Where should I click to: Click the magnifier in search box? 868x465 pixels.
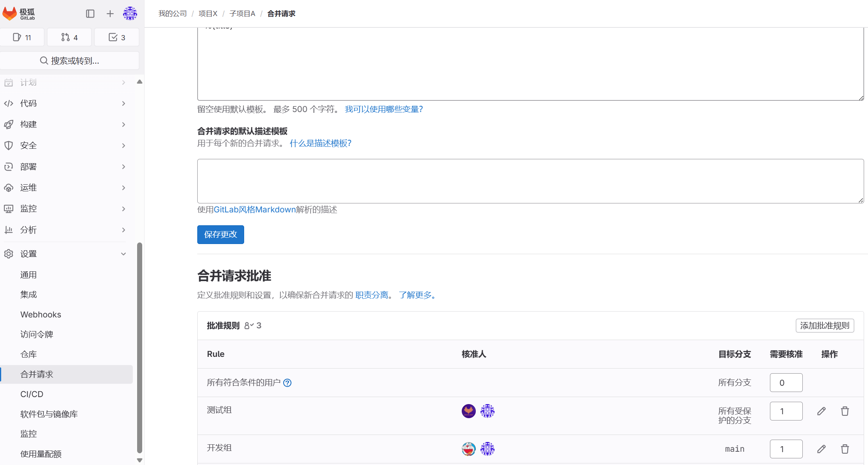pyautogui.click(x=44, y=61)
